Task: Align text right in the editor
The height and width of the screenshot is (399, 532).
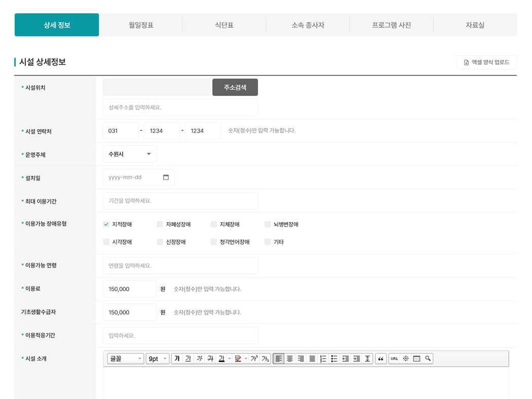Action: pyautogui.click(x=301, y=358)
